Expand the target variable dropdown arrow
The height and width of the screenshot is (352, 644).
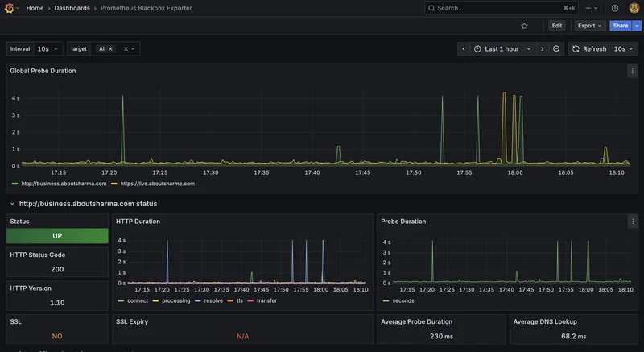point(133,49)
